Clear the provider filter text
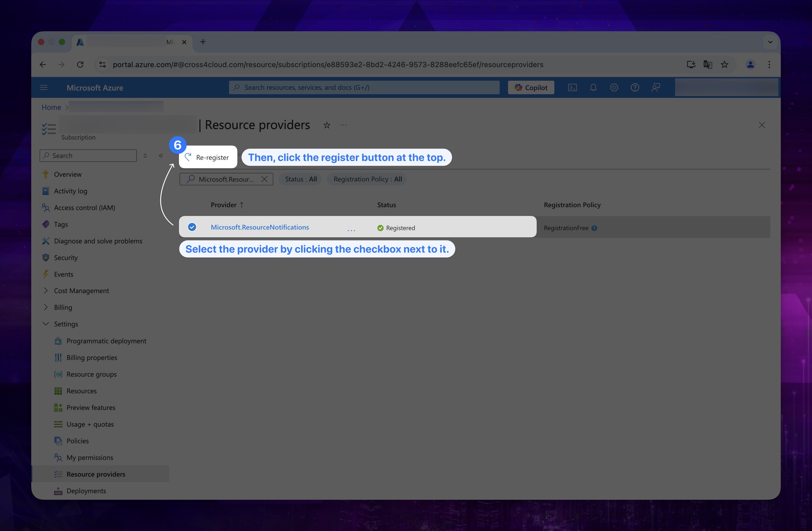 (x=264, y=179)
